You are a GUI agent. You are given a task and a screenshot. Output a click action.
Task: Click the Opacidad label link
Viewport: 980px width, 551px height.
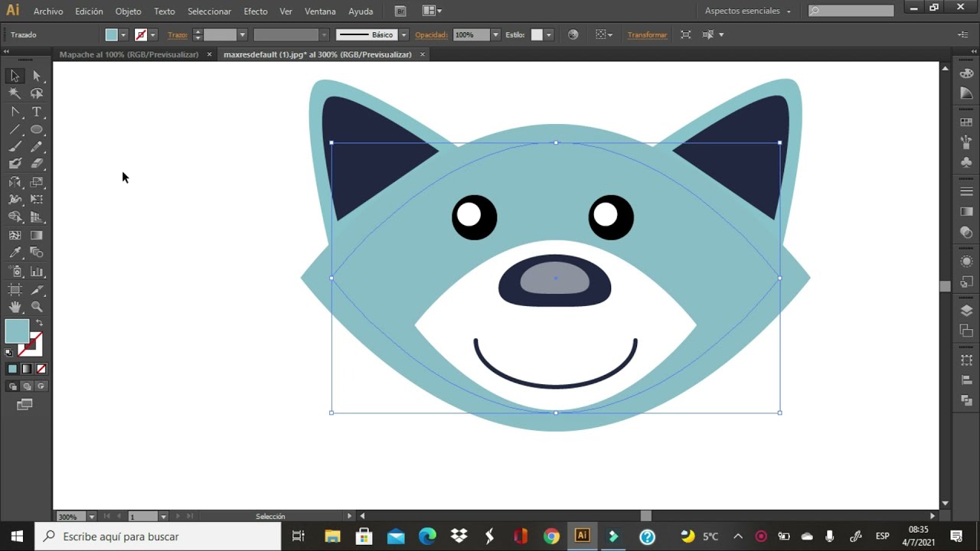(x=431, y=34)
